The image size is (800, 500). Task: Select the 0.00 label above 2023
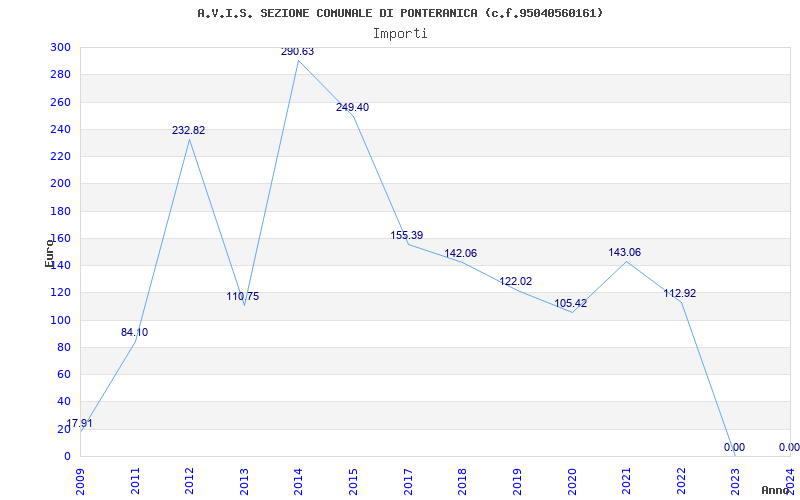tap(734, 447)
